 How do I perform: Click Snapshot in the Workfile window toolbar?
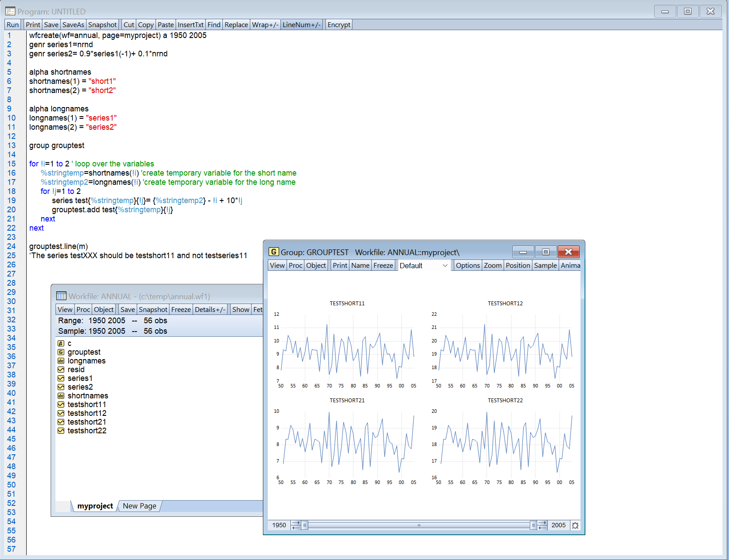pos(153,310)
